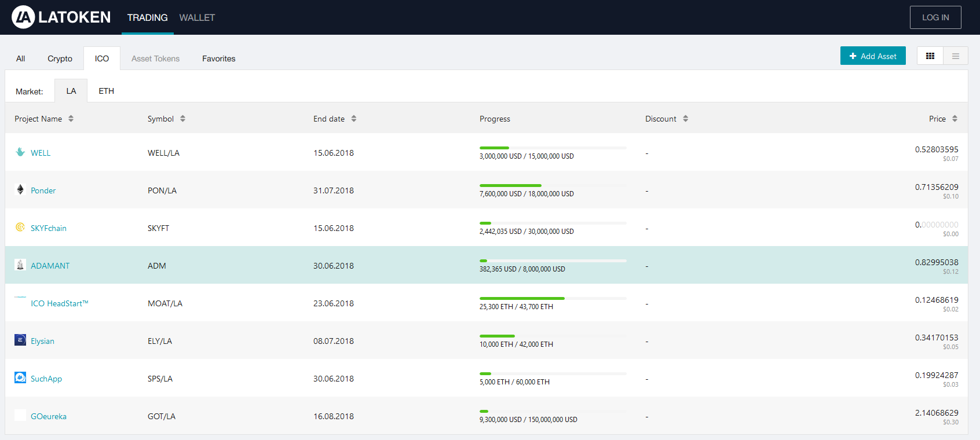
Task: Click price 2.14068629 for GOeureka
Action: (937, 413)
